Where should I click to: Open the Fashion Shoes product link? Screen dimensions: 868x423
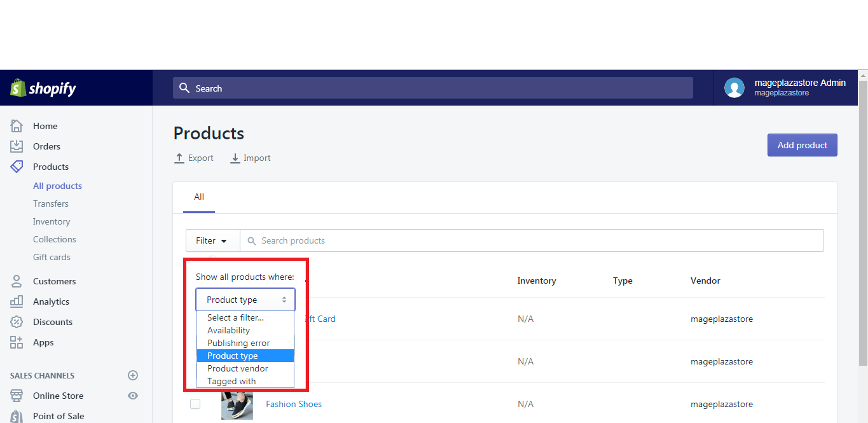coord(294,404)
